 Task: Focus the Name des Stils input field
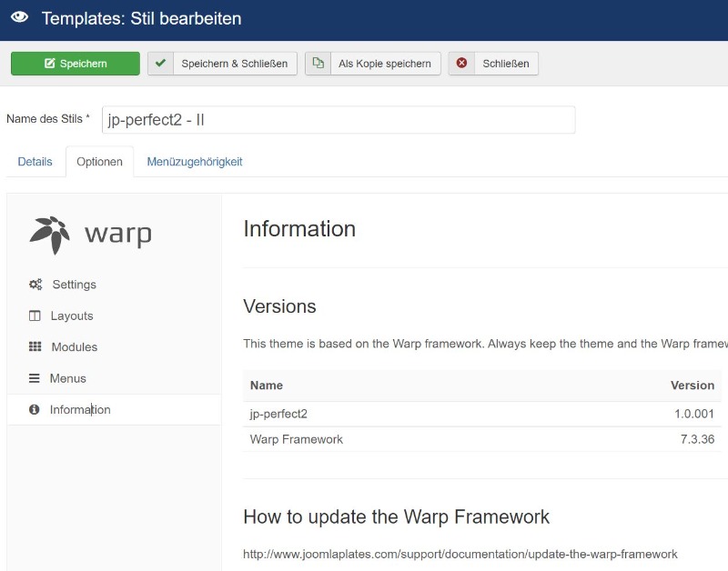click(x=339, y=120)
